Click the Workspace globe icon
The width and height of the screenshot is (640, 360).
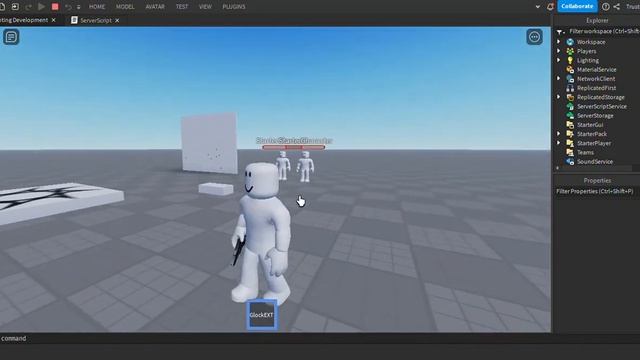click(x=570, y=42)
